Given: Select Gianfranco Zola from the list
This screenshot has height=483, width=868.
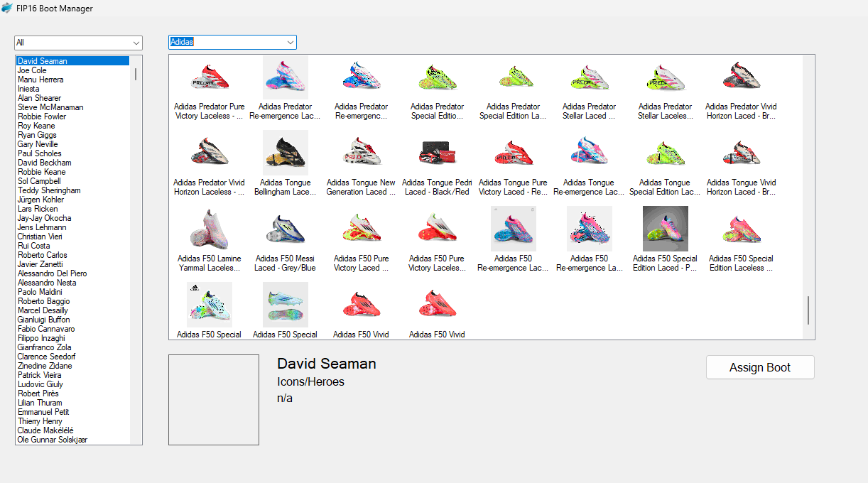Looking at the screenshot, I should click(72, 347).
